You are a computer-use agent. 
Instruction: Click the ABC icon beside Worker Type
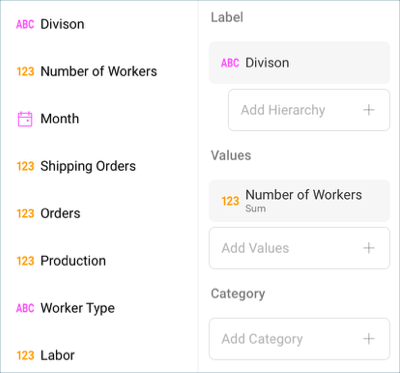coord(25,308)
